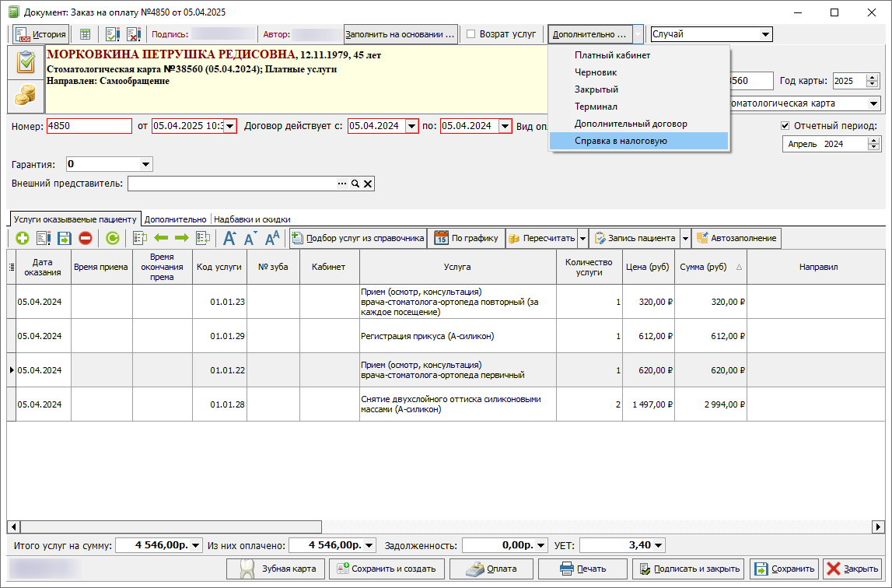Click the Сохранить и создать button

point(387,569)
